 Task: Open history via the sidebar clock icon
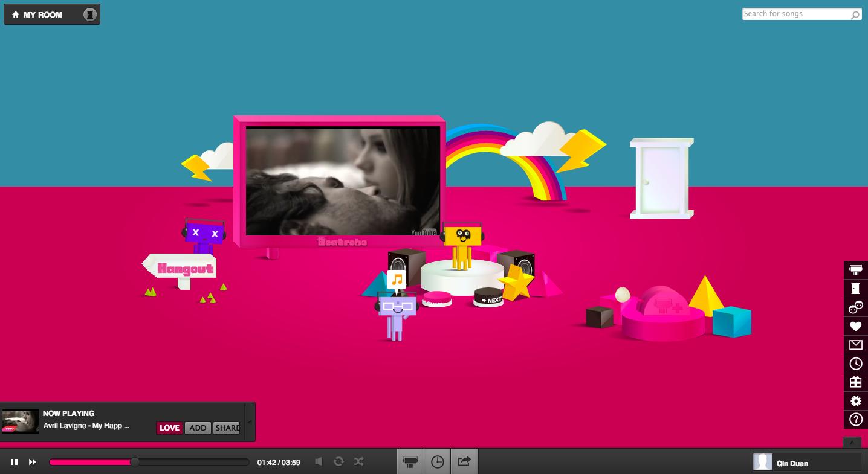pyautogui.click(x=856, y=364)
